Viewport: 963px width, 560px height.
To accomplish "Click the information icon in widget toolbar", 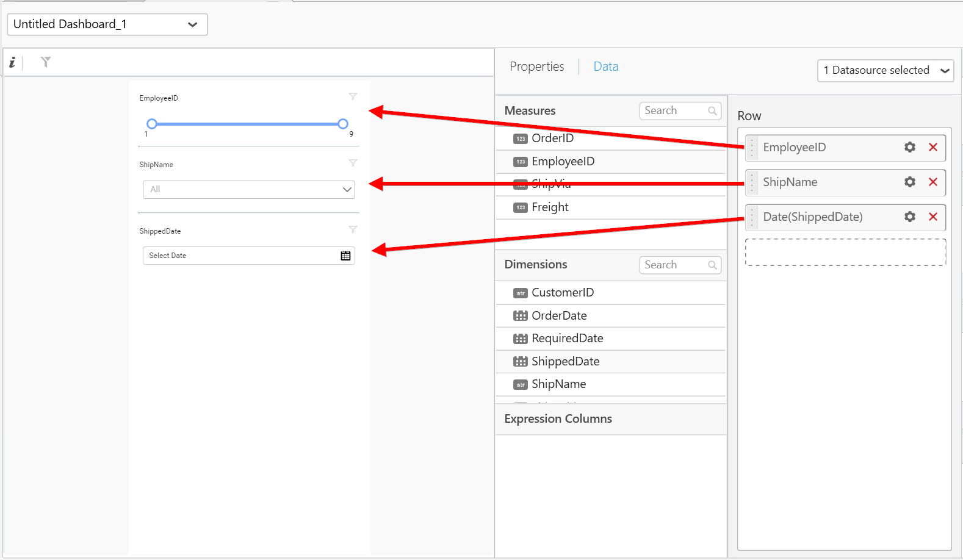I will point(12,62).
